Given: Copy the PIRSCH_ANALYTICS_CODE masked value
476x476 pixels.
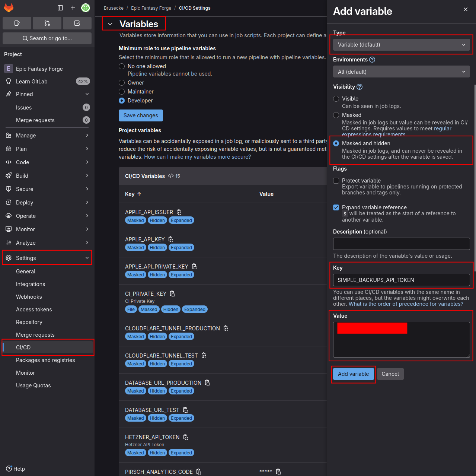Looking at the screenshot, I should click(278, 472).
